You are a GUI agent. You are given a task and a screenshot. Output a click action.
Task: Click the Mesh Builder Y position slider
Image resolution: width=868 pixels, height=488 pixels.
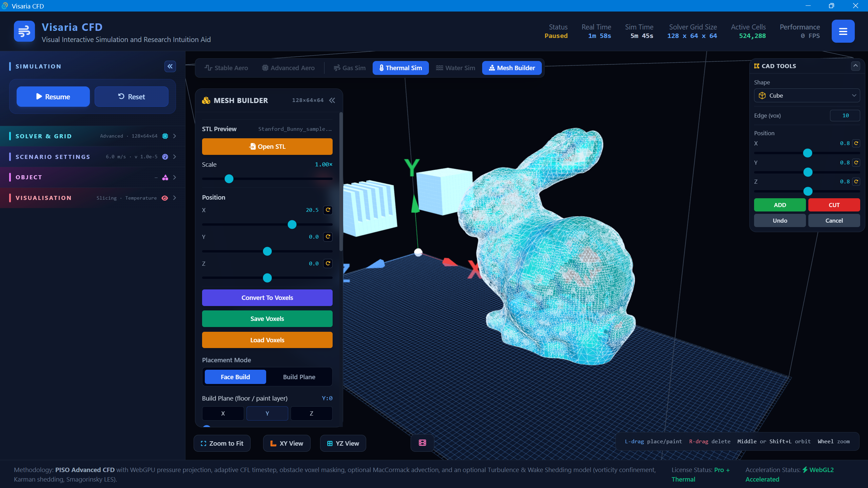267,251
